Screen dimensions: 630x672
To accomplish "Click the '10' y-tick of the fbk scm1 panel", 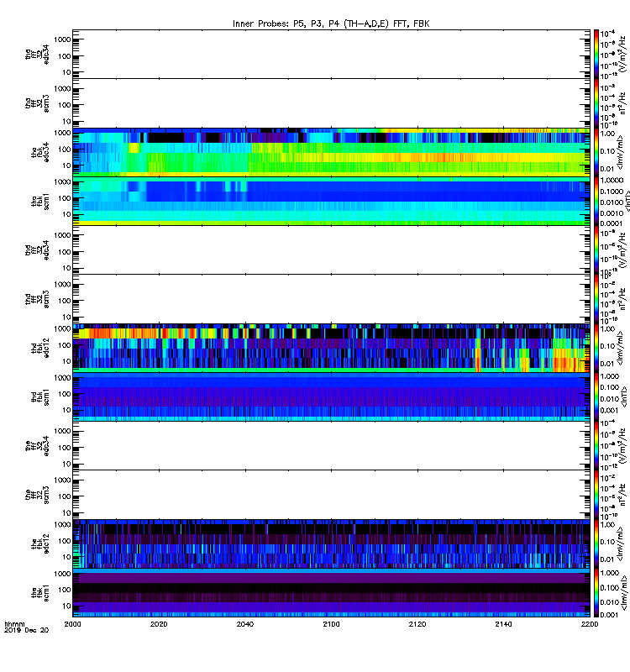I will pos(67,606).
